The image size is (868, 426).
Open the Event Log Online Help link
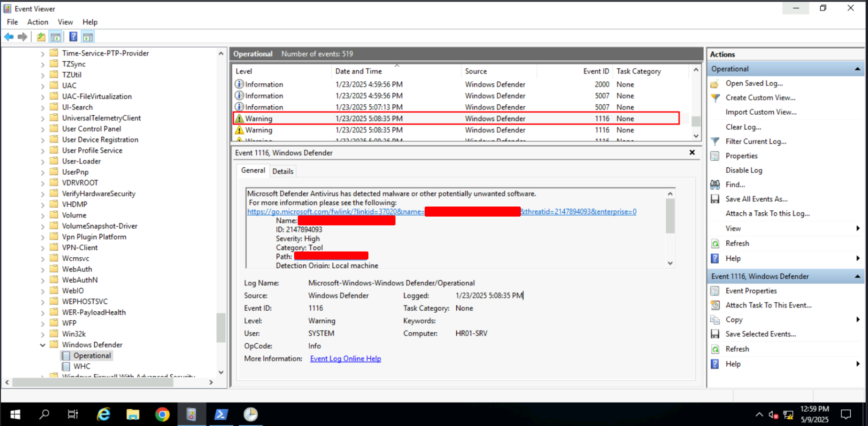[x=346, y=359]
